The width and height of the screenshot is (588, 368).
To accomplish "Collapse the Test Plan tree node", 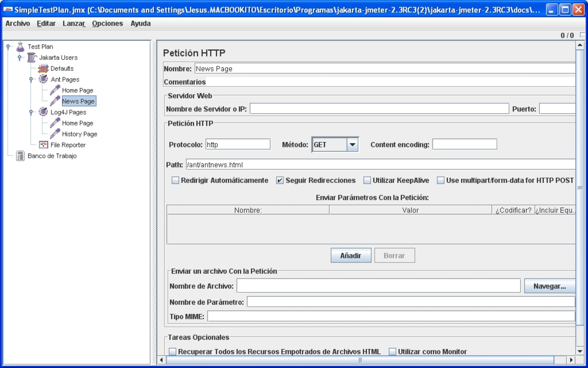I will tap(8, 46).
